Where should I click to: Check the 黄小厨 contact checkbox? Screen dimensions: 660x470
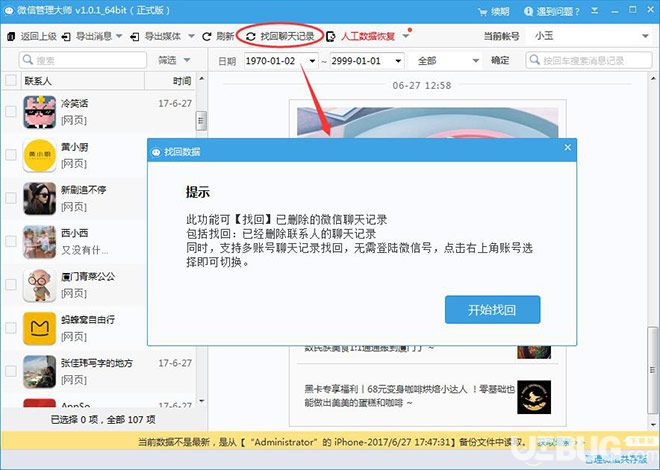coord(11,155)
